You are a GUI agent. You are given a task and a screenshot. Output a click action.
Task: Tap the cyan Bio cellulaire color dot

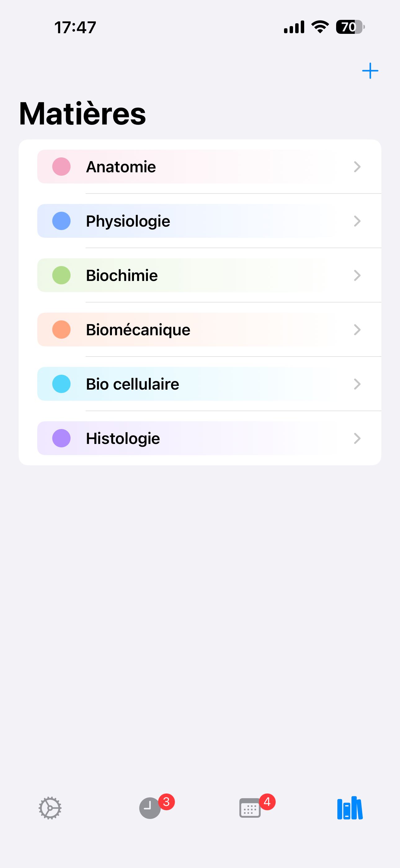61,384
